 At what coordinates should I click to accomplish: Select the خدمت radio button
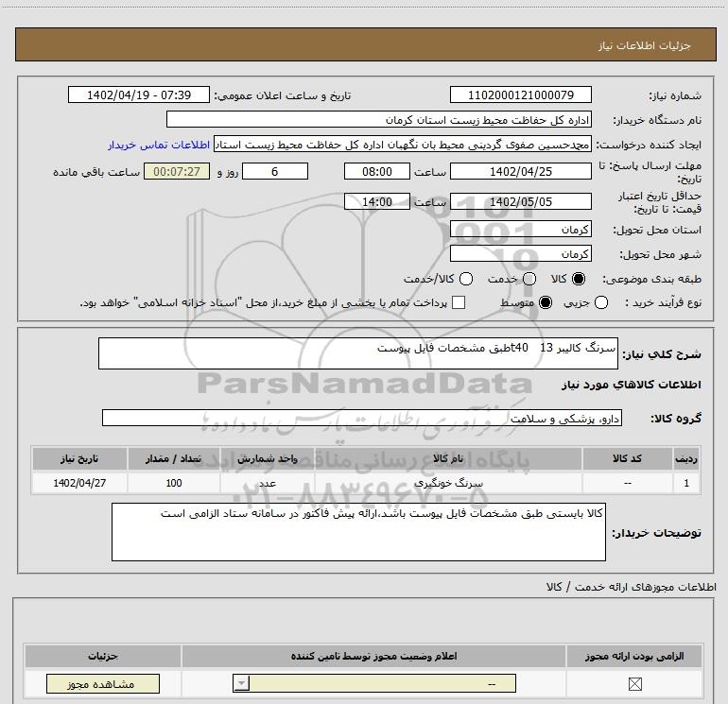[x=529, y=279]
